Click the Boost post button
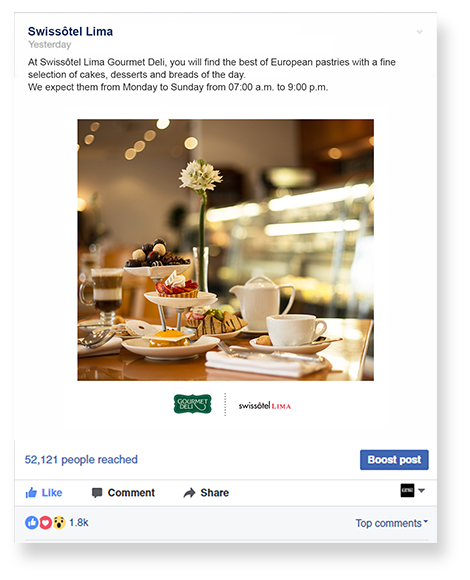Viewport: 470px width, 580px height. (394, 460)
